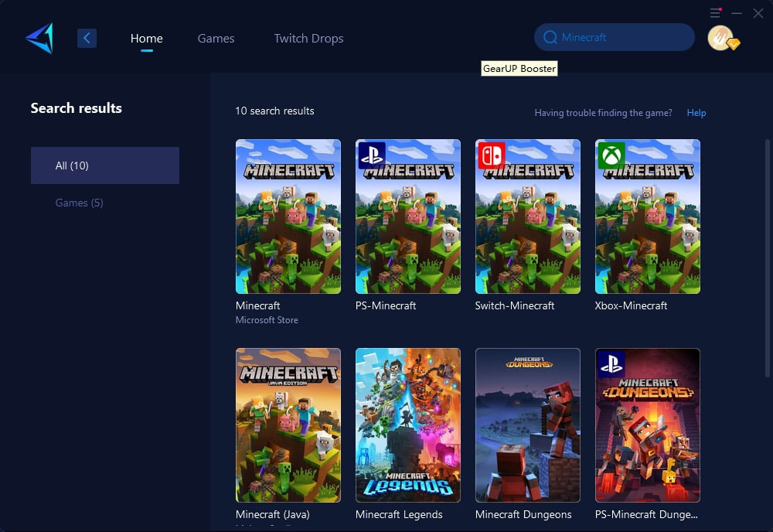Click the GearUP Booster logo icon
The image size is (773, 532).
click(39, 38)
